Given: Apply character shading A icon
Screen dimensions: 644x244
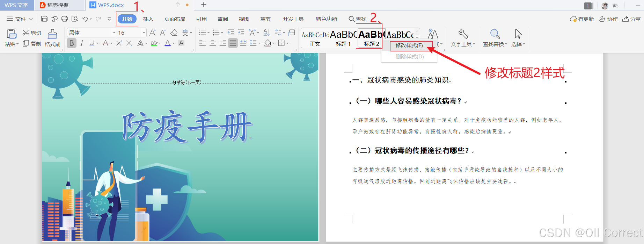Looking at the screenshot, I should point(181,43).
